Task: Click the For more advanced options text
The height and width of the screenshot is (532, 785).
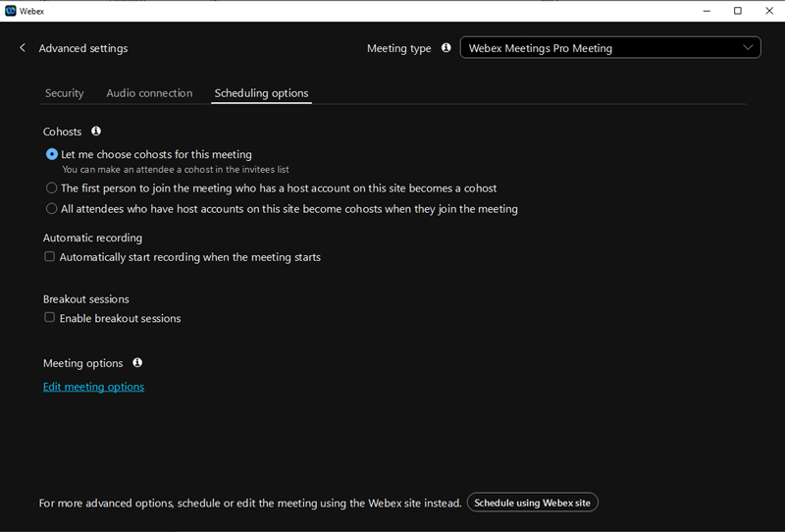Action: point(250,503)
